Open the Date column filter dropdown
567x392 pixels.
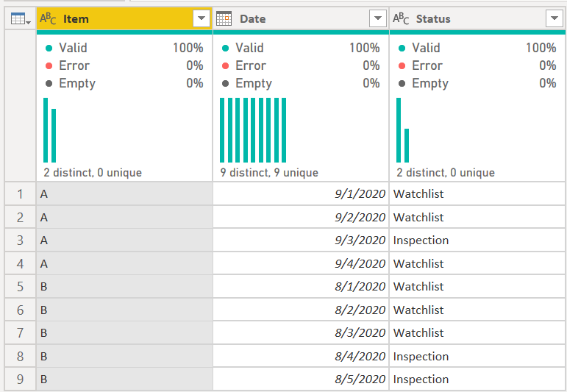pyautogui.click(x=378, y=18)
